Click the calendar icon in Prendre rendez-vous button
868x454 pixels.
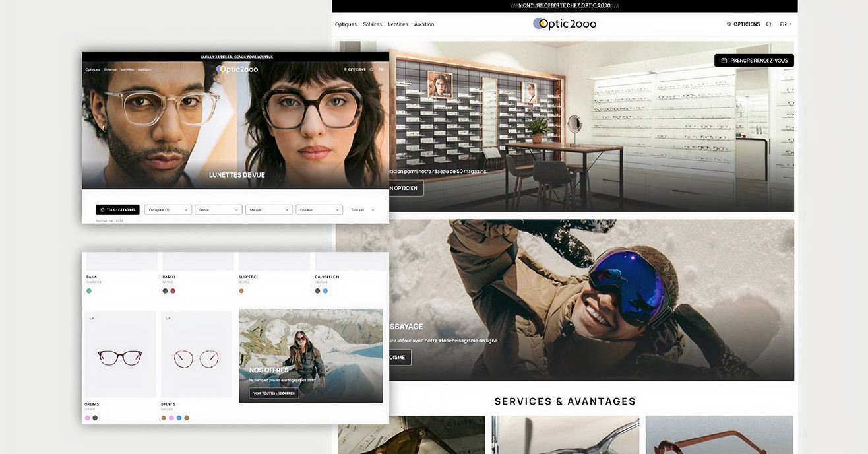(724, 61)
